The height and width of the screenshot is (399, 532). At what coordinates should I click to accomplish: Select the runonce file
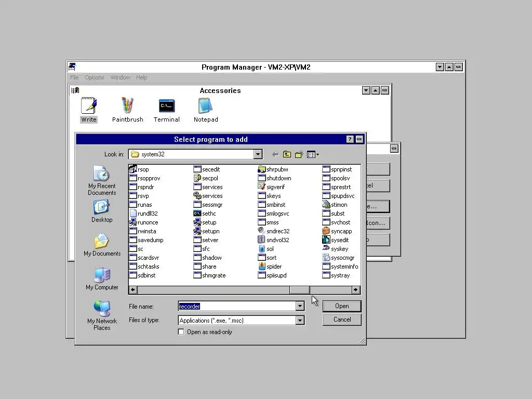coord(144,222)
